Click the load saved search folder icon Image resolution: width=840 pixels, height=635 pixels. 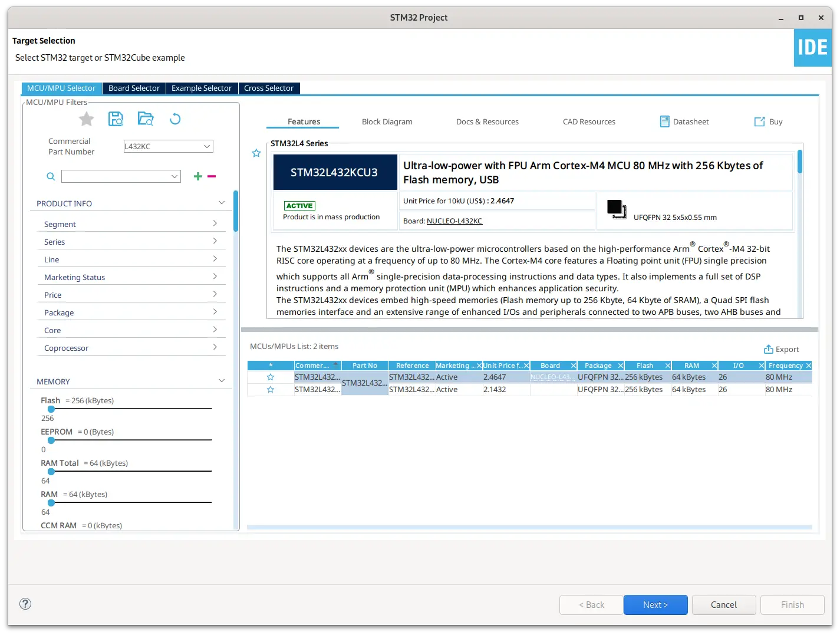[x=146, y=119]
